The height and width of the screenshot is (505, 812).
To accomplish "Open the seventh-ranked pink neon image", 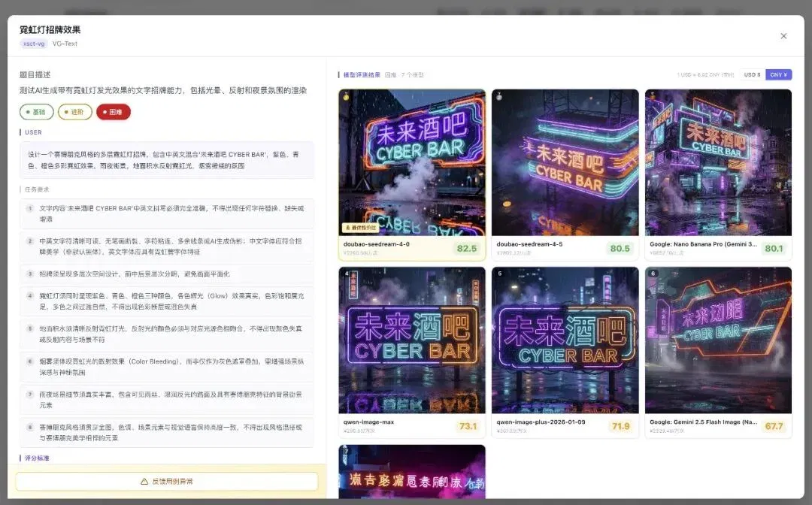I will coord(412,472).
